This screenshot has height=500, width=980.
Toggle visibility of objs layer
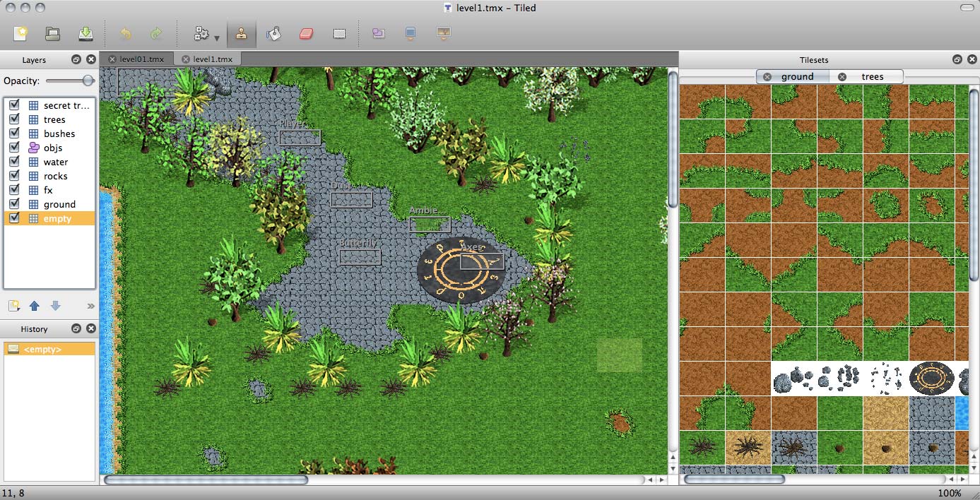coord(14,148)
